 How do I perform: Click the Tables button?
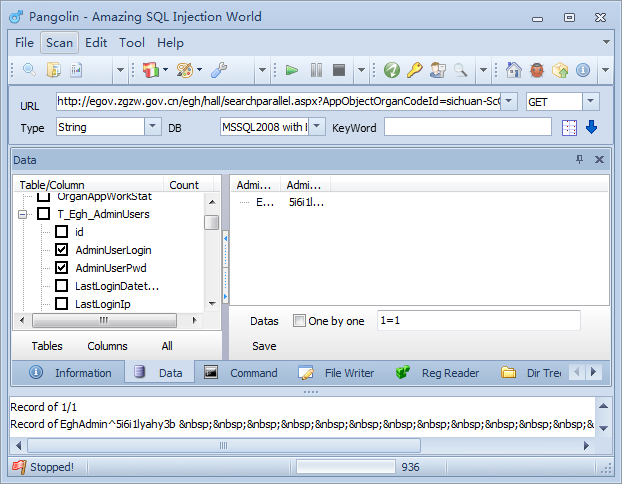coord(47,346)
